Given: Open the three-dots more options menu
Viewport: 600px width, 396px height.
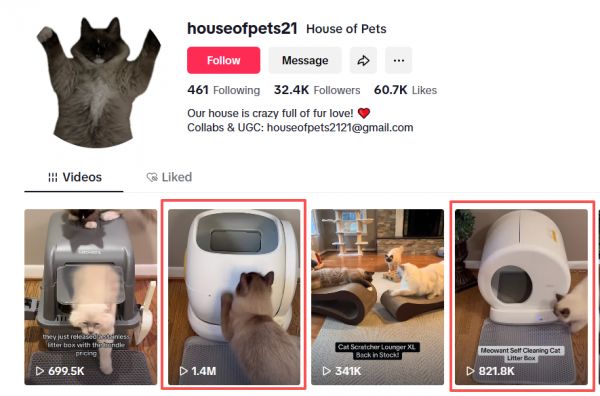Looking at the screenshot, I should pyautogui.click(x=399, y=60).
